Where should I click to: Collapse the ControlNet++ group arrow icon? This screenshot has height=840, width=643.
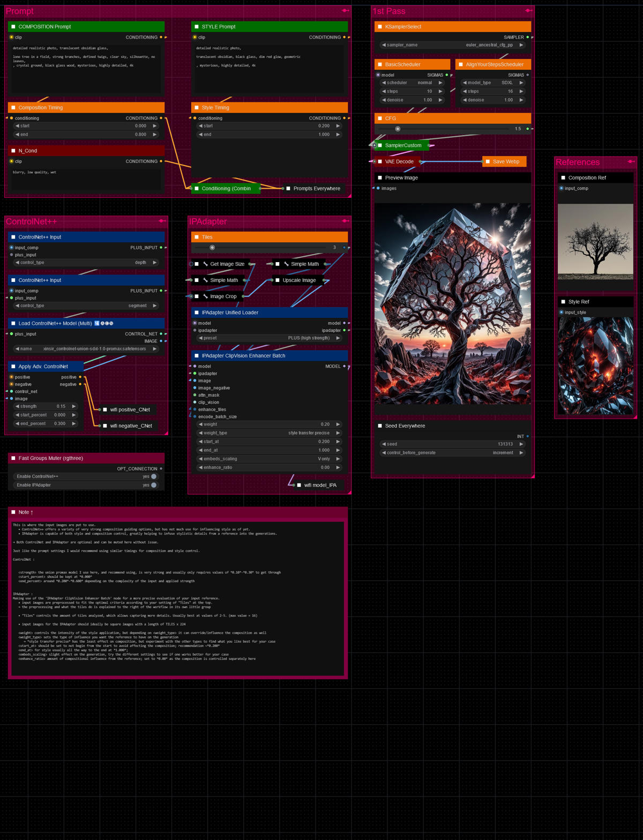coord(162,220)
